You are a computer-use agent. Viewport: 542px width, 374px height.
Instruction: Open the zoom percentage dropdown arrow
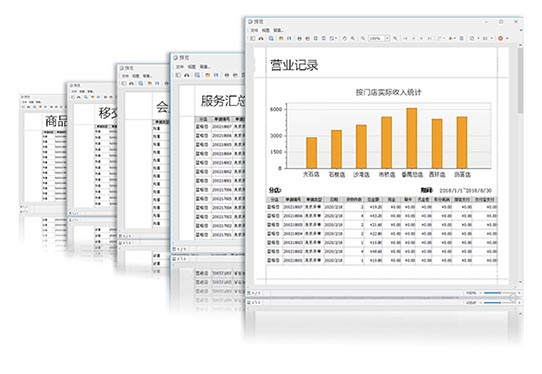387,38
